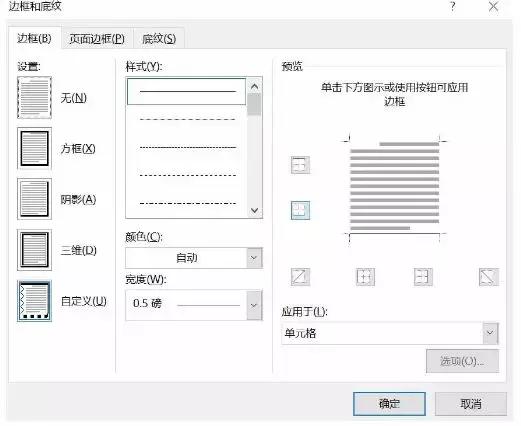This screenshot has height=426, width=521.
Task: Click the style list scroll down arrow
Action: point(255,210)
